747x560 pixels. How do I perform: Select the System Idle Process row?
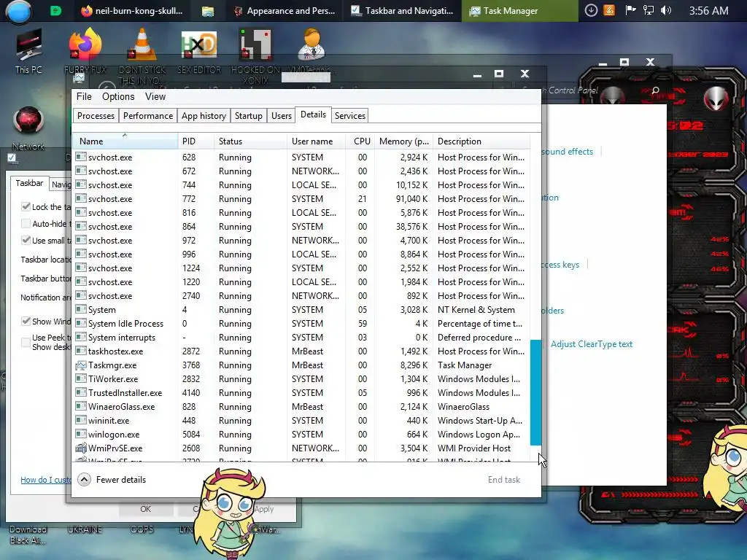tap(301, 323)
